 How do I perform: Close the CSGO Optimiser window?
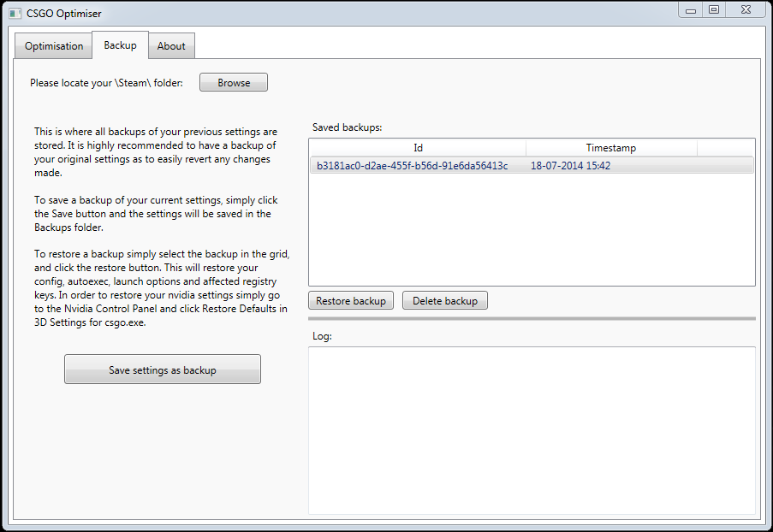[746, 10]
